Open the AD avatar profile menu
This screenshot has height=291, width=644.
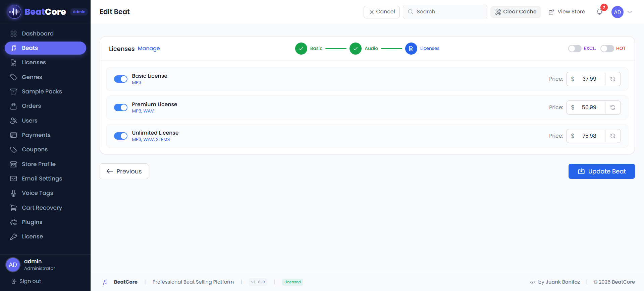click(x=617, y=12)
